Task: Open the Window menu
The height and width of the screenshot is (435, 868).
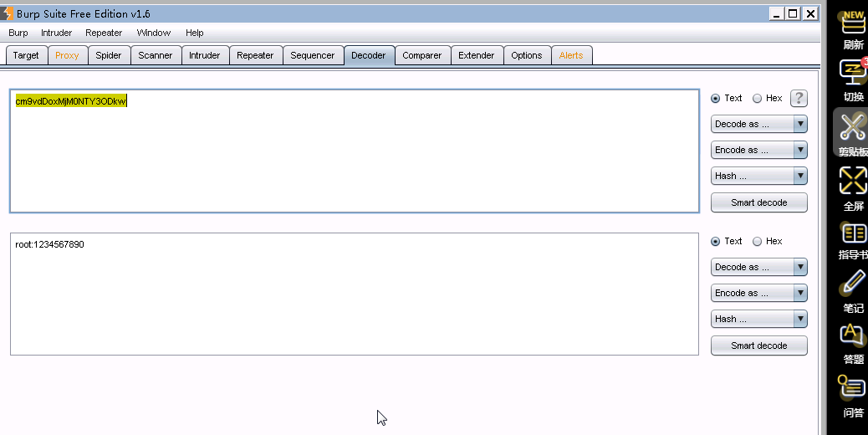Action: click(153, 33)
